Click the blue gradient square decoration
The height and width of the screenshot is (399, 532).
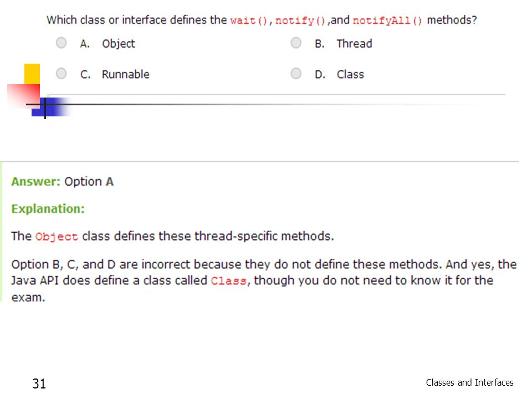51,107
